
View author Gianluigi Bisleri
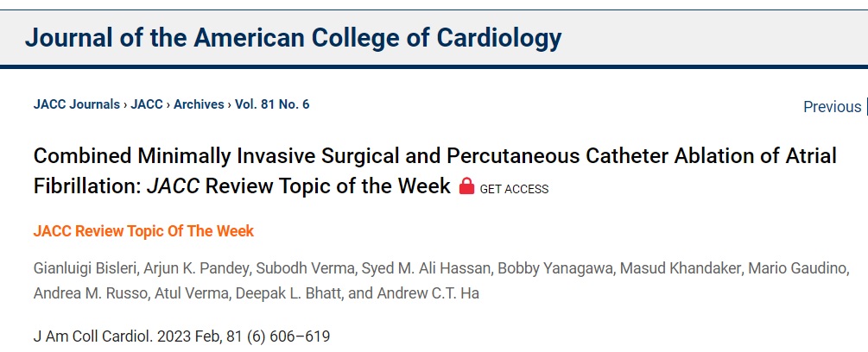[x=85, y=268]
